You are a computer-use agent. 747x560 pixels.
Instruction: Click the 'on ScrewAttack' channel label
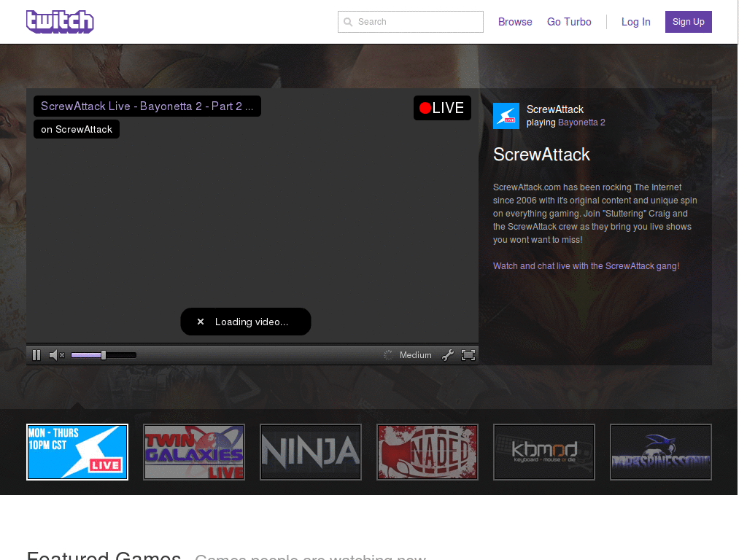pyautogui.click(x=77, y=129)
